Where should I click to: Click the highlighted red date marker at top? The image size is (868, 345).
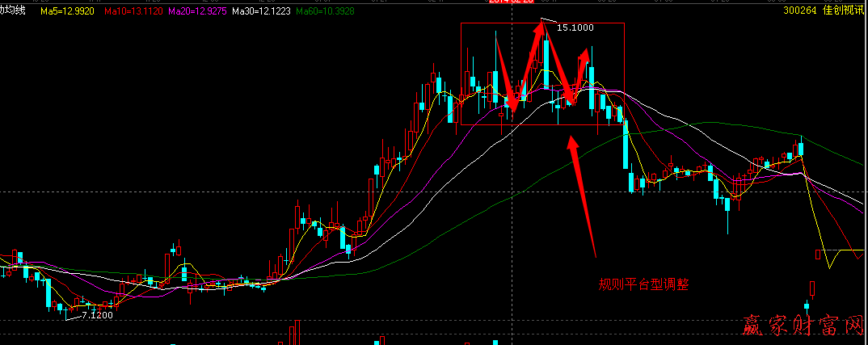[x=511, y=2]
